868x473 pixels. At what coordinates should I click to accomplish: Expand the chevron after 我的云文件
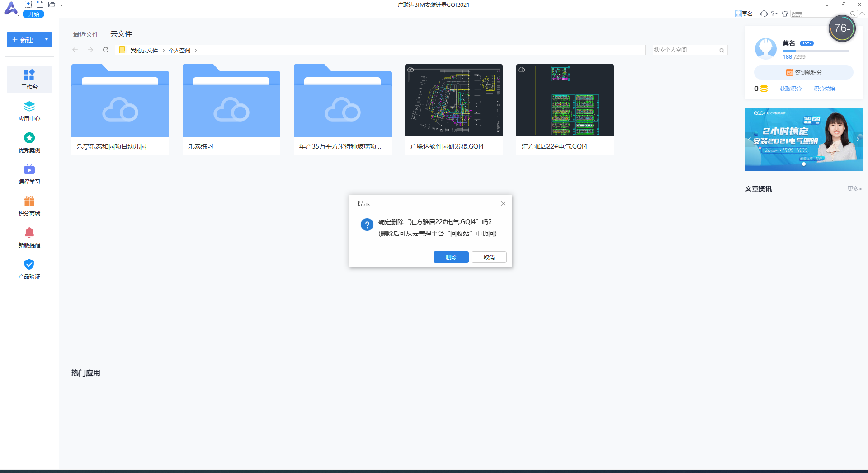(164, 50)
